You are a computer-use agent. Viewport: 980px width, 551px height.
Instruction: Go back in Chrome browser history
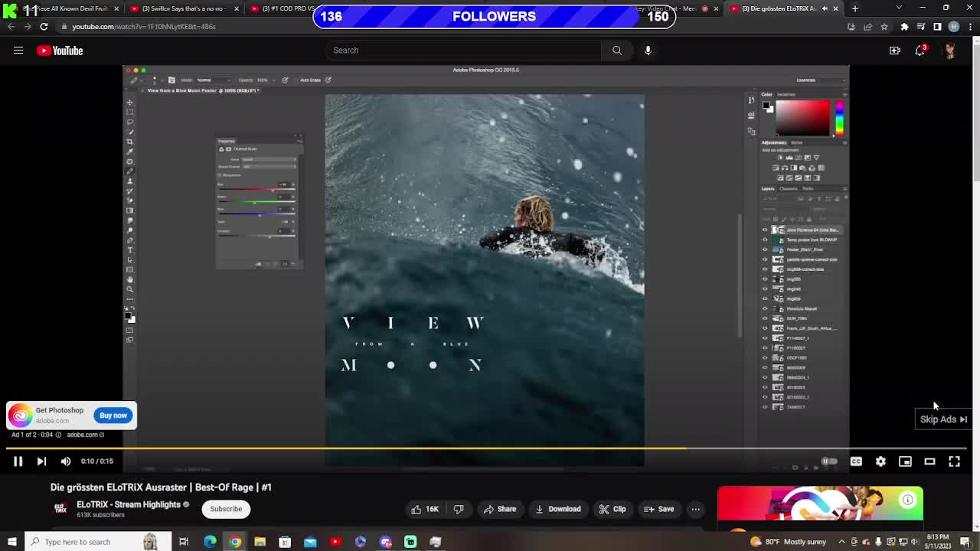tap(11, 26)
